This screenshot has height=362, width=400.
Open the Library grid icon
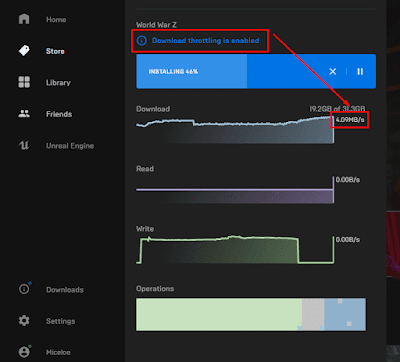24,82
